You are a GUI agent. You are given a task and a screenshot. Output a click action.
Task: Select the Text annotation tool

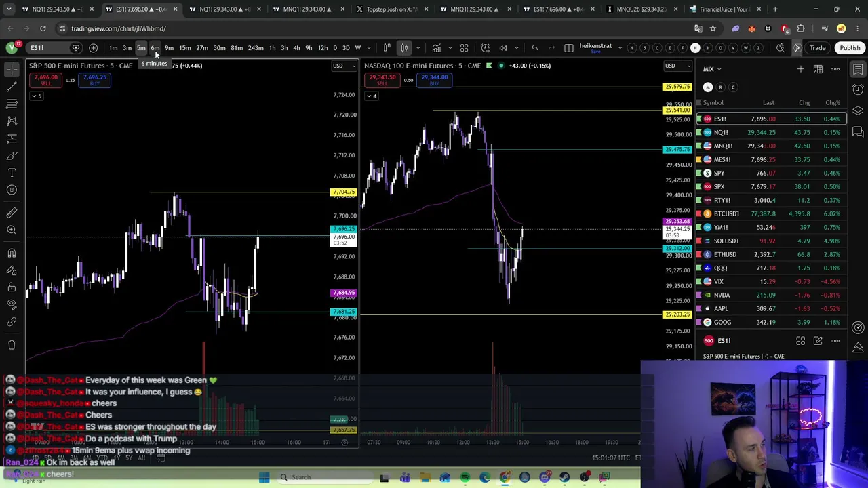point(12,173)
